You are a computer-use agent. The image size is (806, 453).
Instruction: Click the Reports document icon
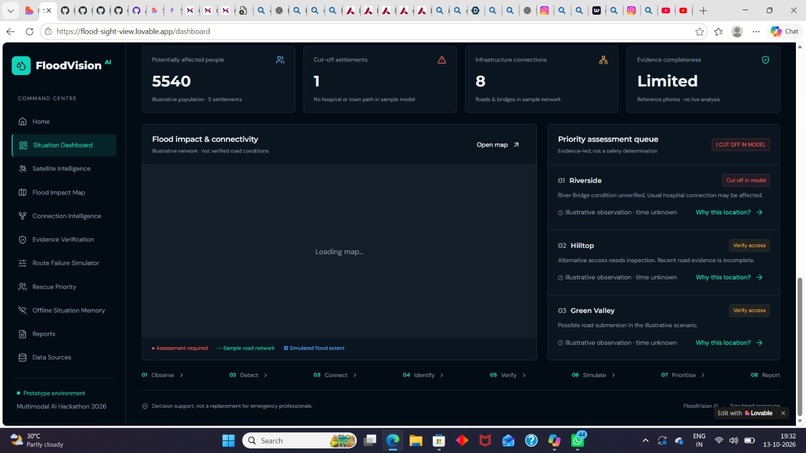tap(22, 334)
